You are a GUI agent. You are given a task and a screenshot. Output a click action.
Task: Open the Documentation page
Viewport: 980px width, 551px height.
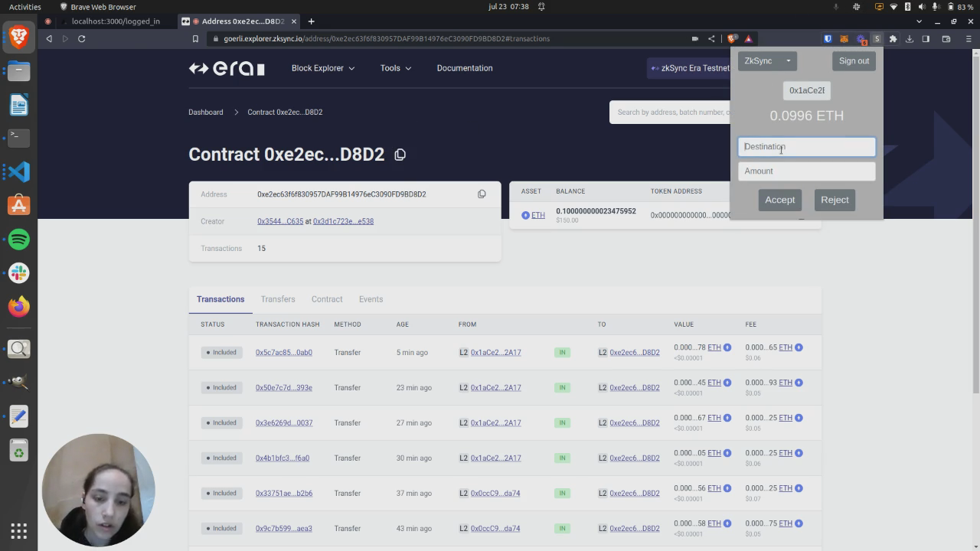click(x=465, y=68)
